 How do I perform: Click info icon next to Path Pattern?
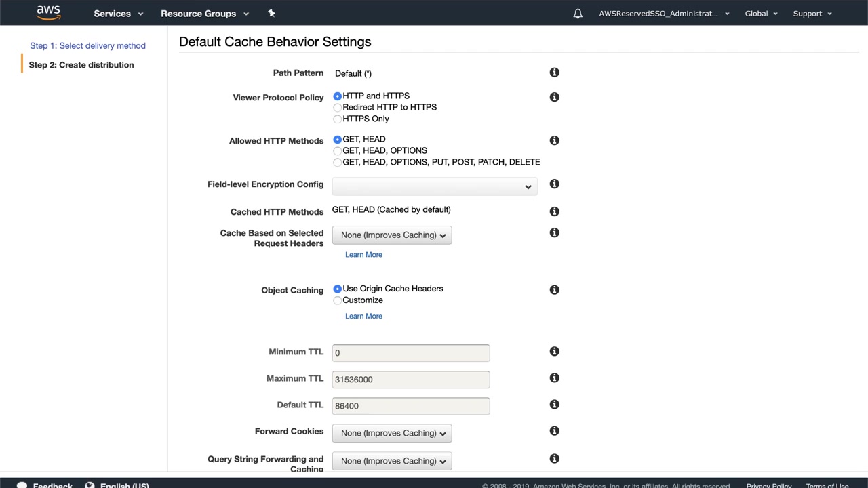pos(554,73)
